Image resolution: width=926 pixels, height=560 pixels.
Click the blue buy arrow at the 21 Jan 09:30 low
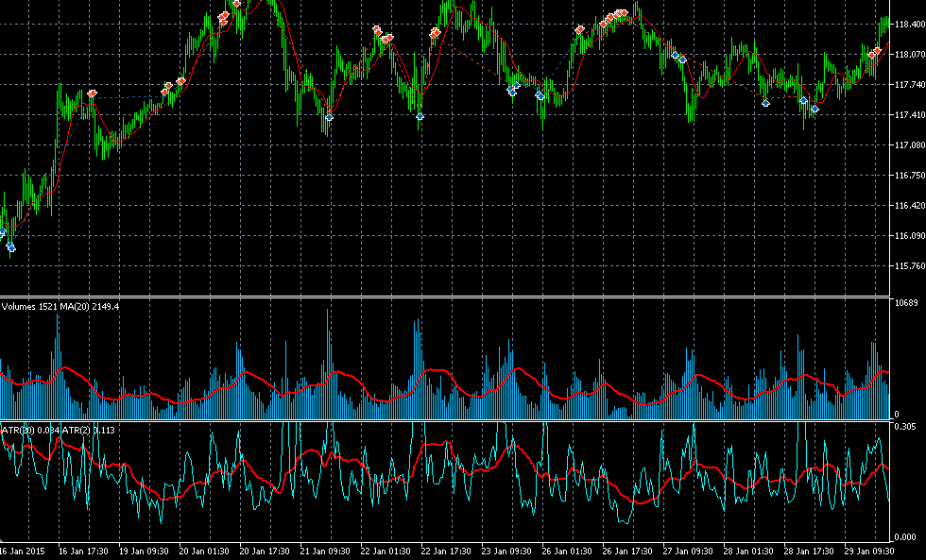pyautogui.click(x=330, y=117)
